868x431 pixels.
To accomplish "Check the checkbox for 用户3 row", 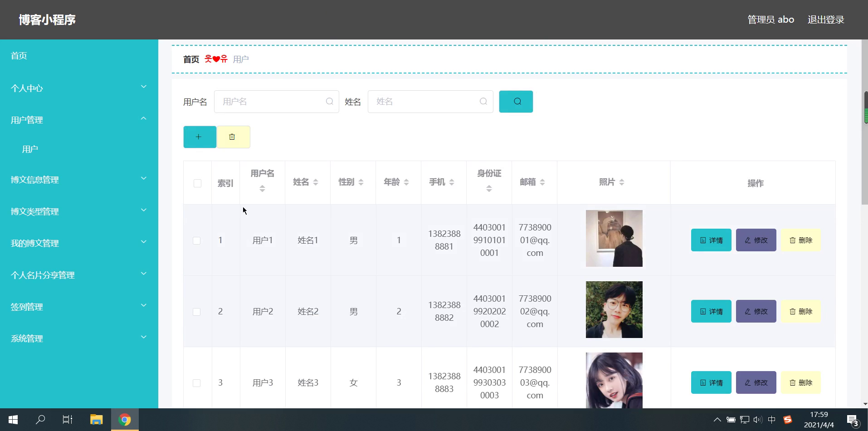I will click(196, 383).
